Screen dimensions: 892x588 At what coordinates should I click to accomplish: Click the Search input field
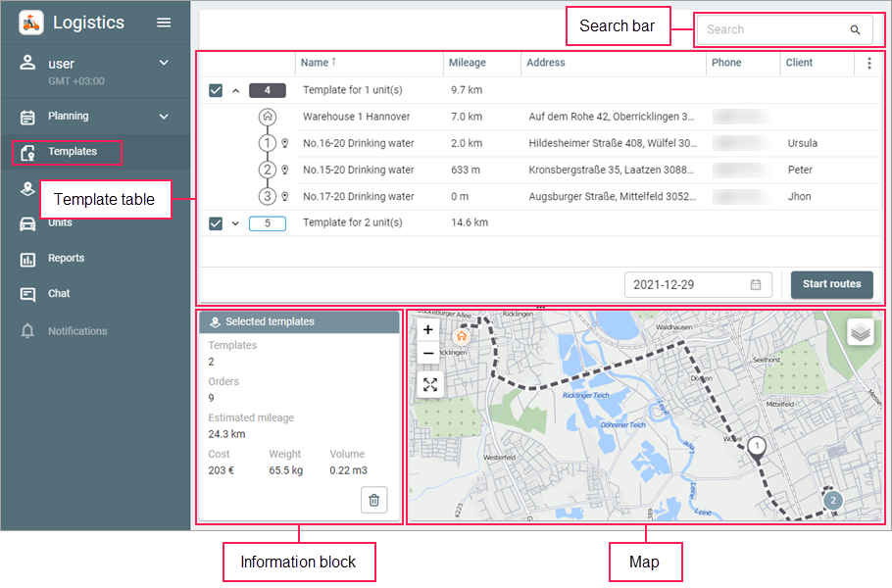coord(769,30)
